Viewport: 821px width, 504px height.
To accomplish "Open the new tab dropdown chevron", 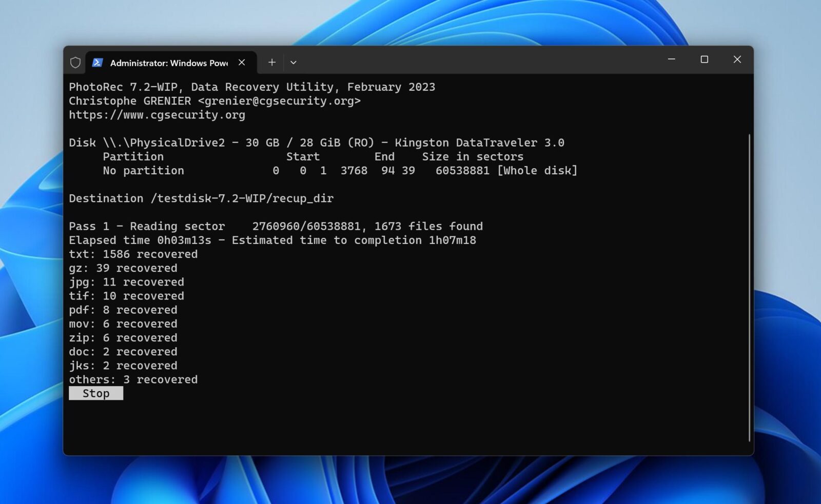I will (x=293, y=62).
